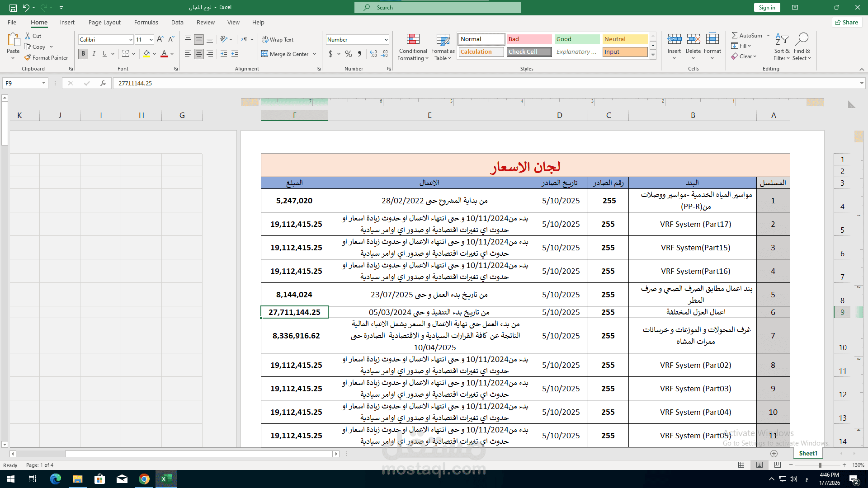The image size is (868, 488).
Task: Select the Neutral cell style
Action: [625, 39]
